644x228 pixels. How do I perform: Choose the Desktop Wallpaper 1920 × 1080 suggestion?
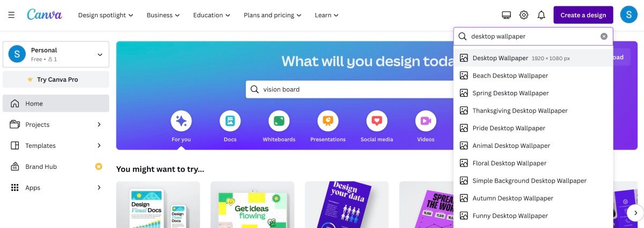(x=533, y=58)
